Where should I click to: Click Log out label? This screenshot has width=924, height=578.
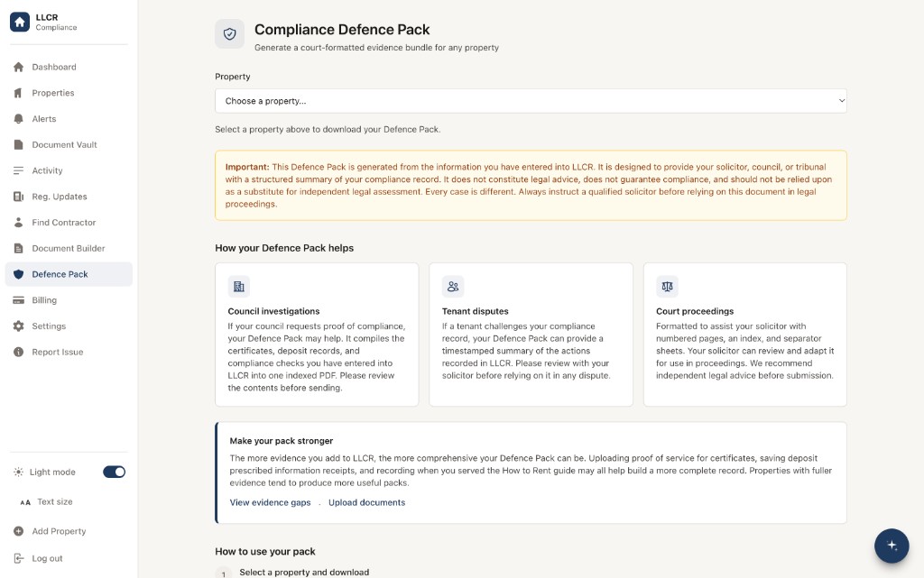click(x=47, y=558)
